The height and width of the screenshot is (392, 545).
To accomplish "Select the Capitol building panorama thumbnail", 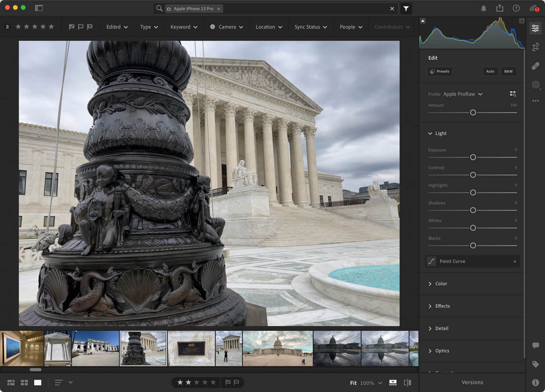I will (277, 348).
